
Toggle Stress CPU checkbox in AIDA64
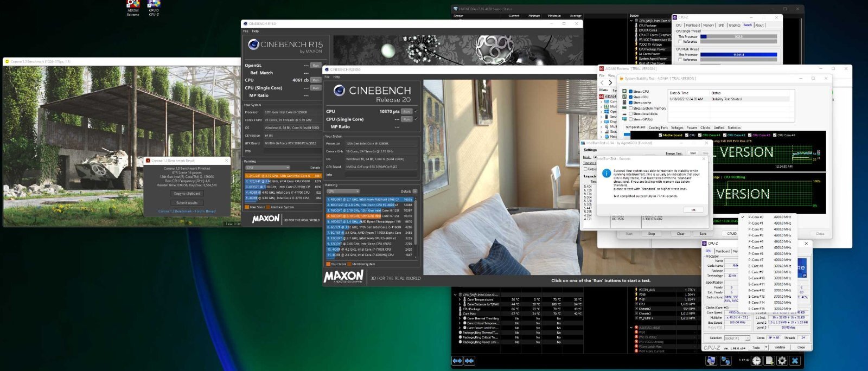(x=630, y=92)
